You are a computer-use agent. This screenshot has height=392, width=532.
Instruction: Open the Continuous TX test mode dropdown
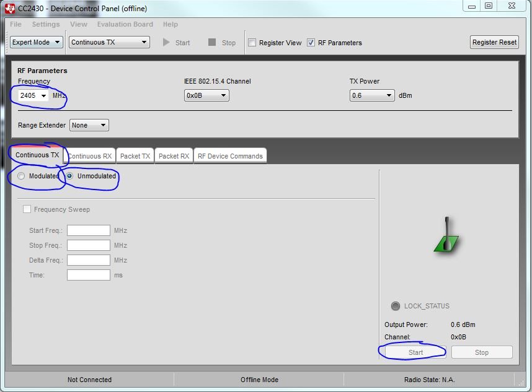click(x=109, y=42)
